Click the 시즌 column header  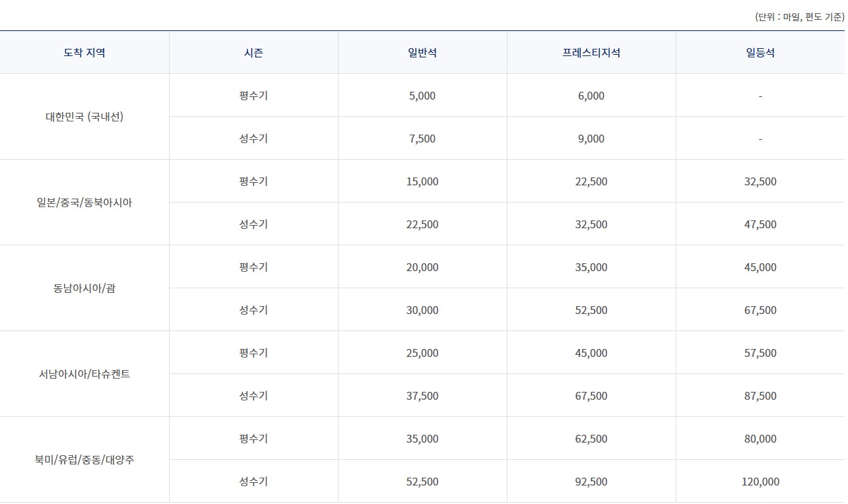[x=253, y=53]
